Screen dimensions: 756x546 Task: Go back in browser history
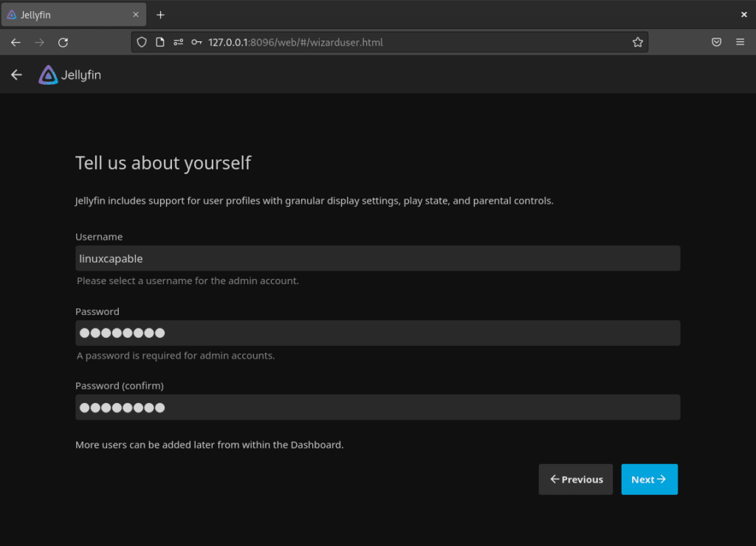pos(16,42)
